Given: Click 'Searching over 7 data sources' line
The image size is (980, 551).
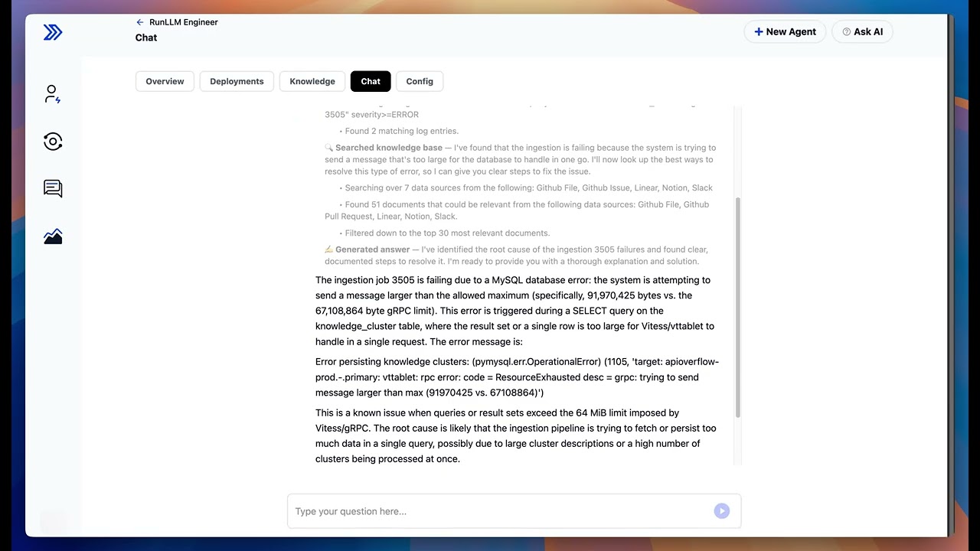Looking at the screenshot, I should [x=528, y=187].
